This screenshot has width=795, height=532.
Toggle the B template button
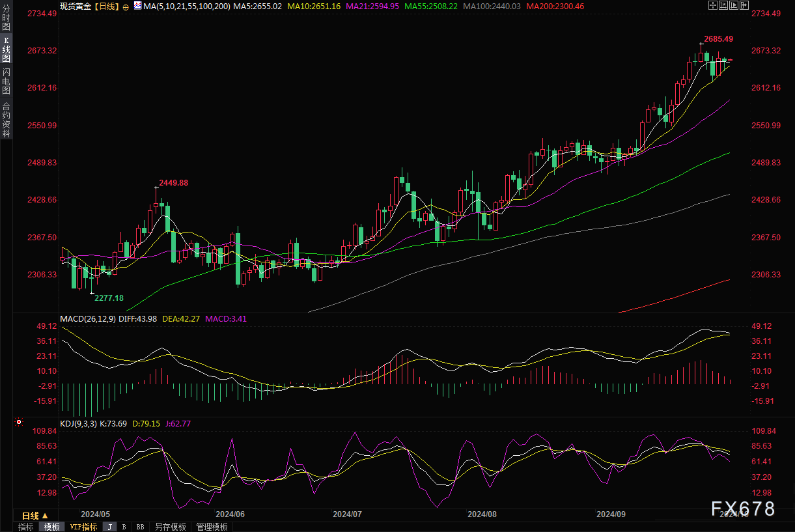pyautogui.click(x=124, y=527)
